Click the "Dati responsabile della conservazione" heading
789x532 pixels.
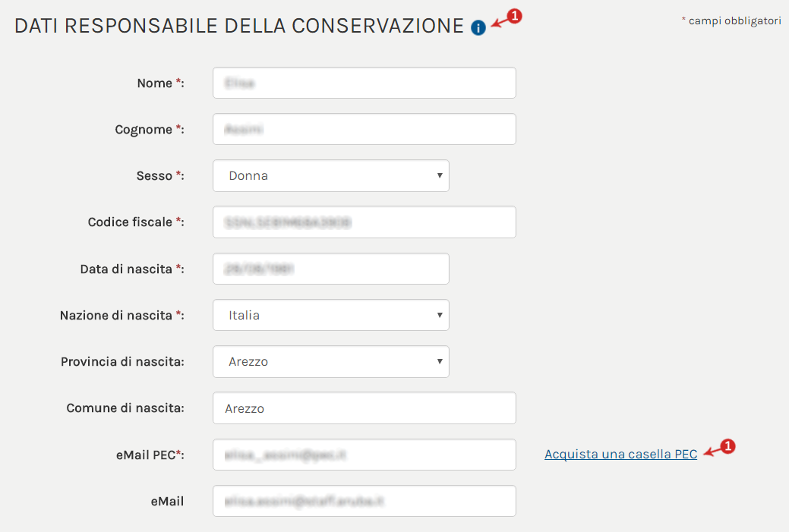[238, 26]
